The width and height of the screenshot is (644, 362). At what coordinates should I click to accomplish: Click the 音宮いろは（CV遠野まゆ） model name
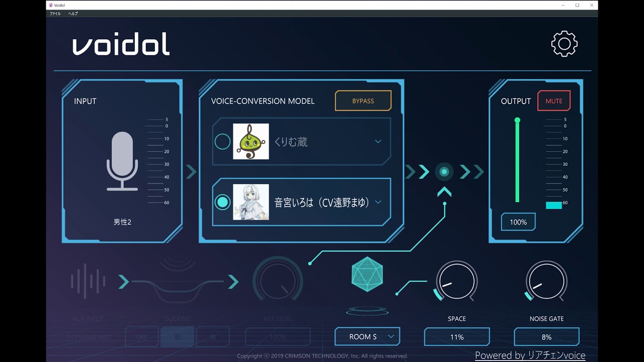322,202
